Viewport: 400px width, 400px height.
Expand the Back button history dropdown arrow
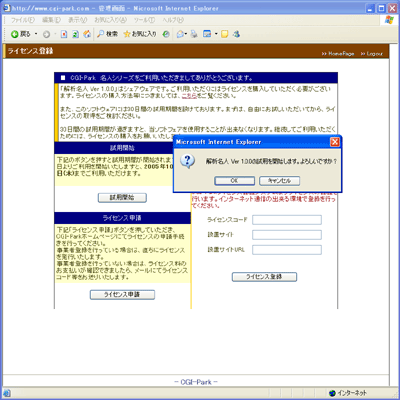point(36,34)
